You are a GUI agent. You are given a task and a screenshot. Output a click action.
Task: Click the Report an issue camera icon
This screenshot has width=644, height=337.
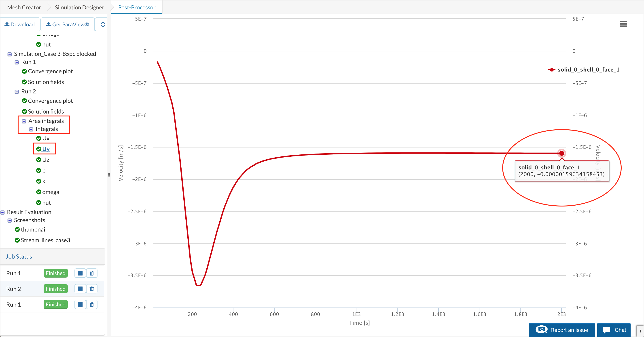[x=542, y=329]
